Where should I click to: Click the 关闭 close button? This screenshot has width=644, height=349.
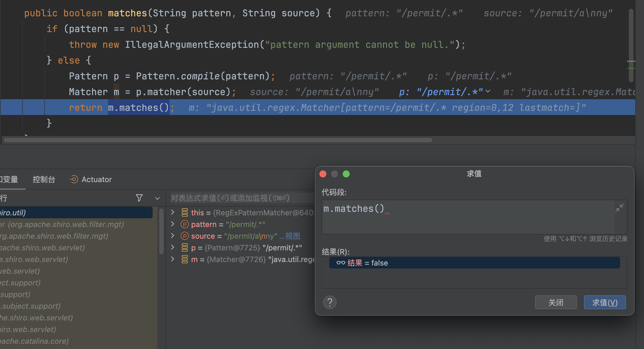[556, 302]
